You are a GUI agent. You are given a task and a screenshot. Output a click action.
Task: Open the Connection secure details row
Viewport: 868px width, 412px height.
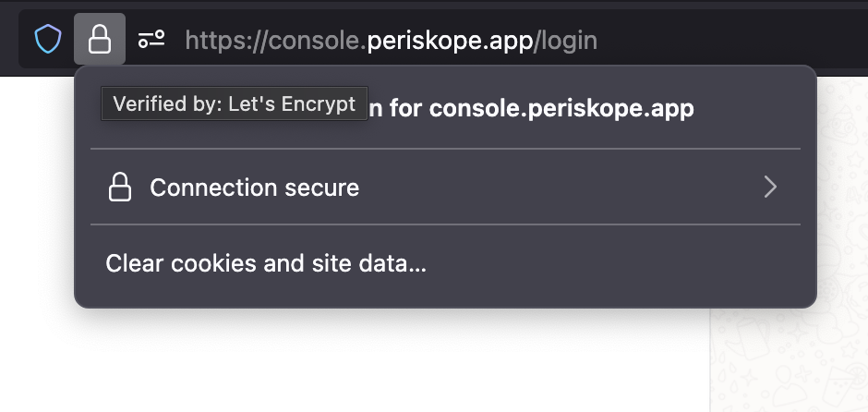point(446,188)
